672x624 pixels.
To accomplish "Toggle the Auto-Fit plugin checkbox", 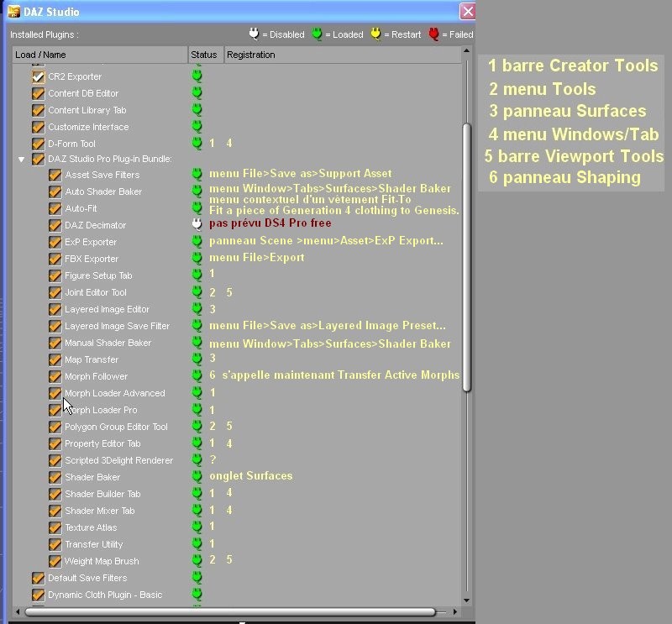I will 55,208.
